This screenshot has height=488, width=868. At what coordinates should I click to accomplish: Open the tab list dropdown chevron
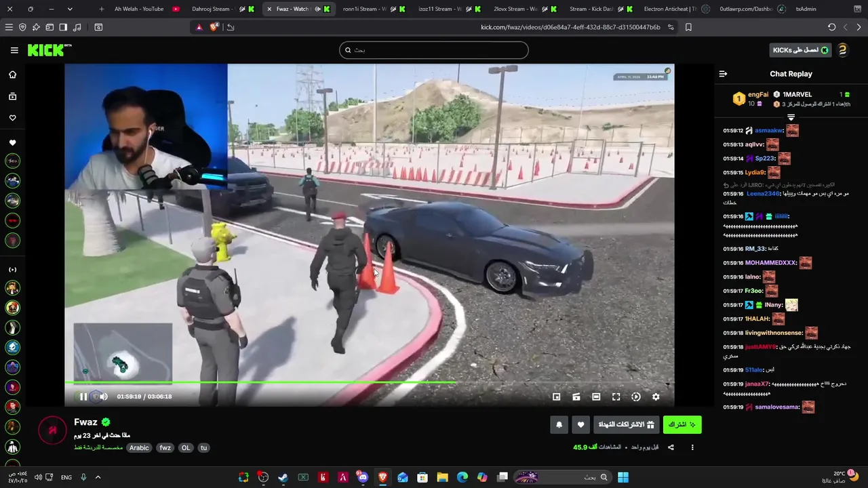pyautogui.click(x=70, y=9)
